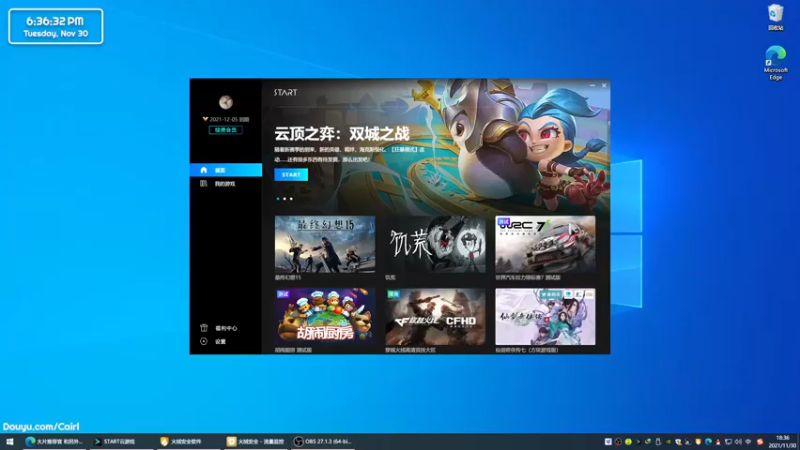Viewport: 800px width, 450px height.
Task: Click the Huorong shield tray icon
Action: [698, 442]
